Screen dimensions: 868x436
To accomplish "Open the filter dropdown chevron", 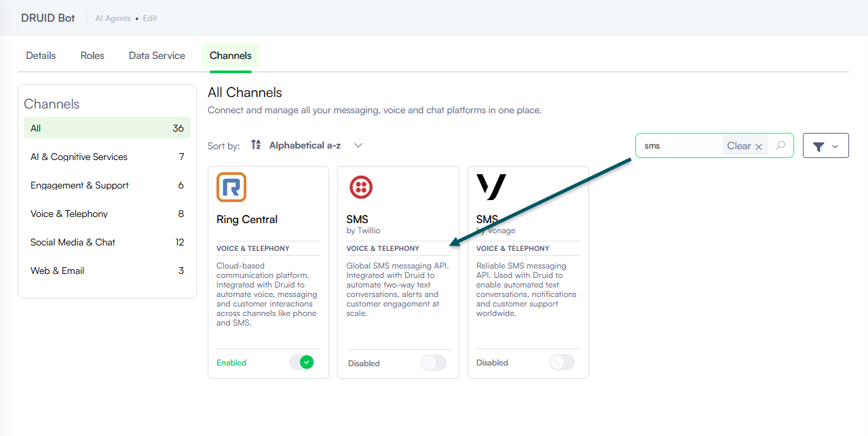I will [x=835, y=146].
